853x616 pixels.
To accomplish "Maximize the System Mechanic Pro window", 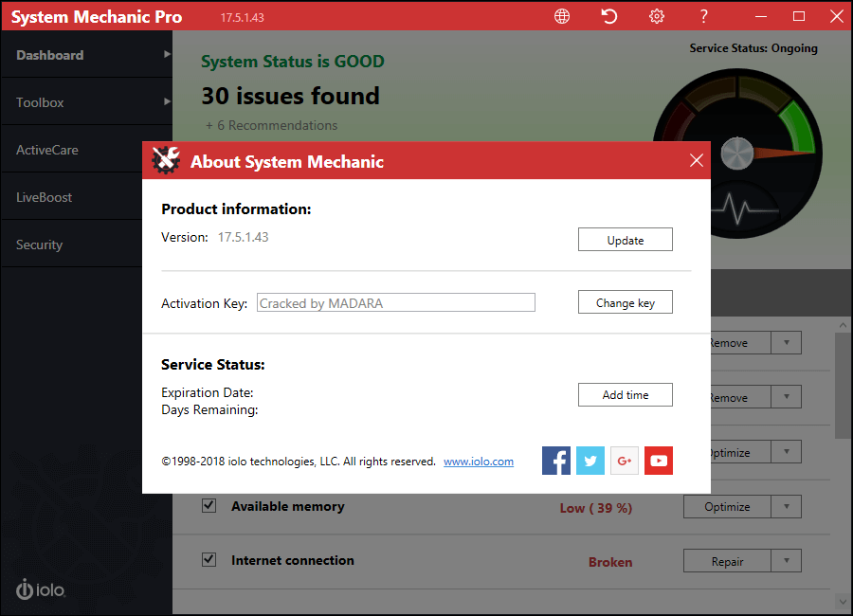I will [799, 16].
